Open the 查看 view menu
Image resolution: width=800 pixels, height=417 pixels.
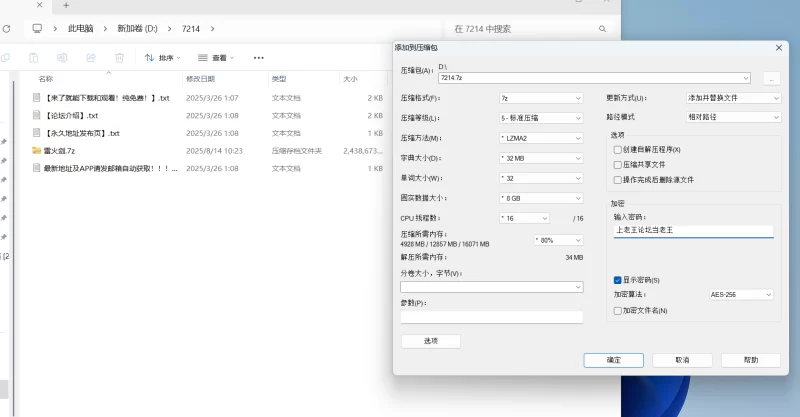tap(217, 58)
